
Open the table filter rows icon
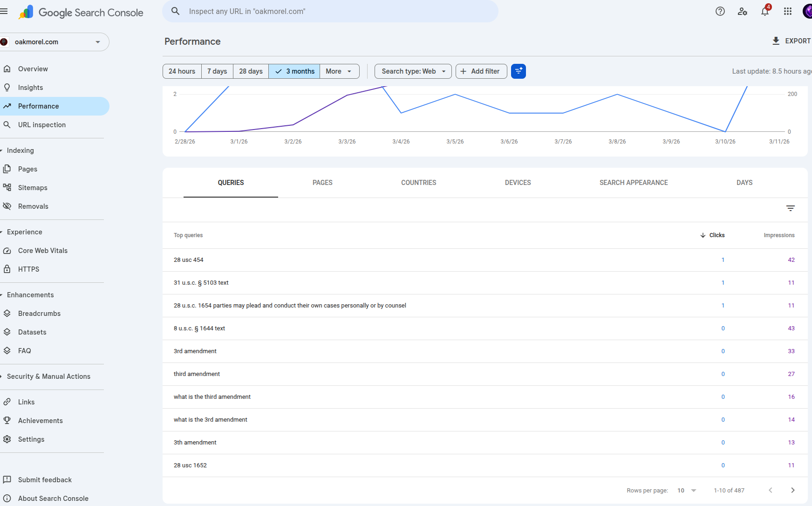(790, 208)
